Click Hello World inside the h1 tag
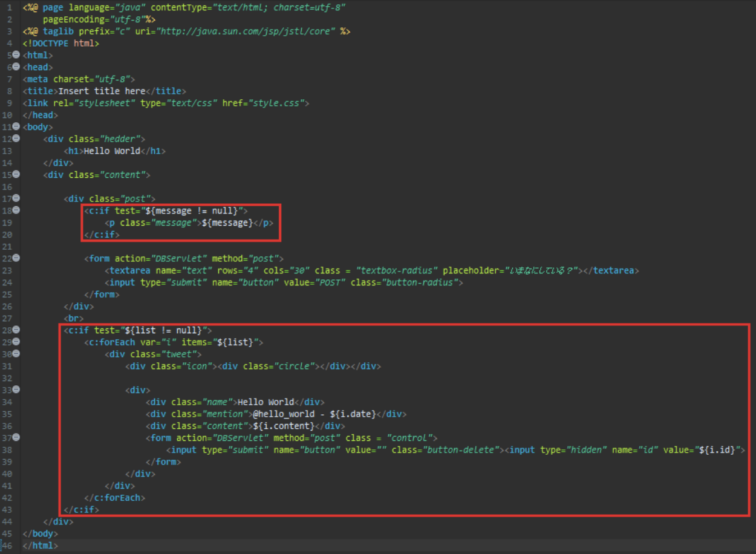 (112, 151)
